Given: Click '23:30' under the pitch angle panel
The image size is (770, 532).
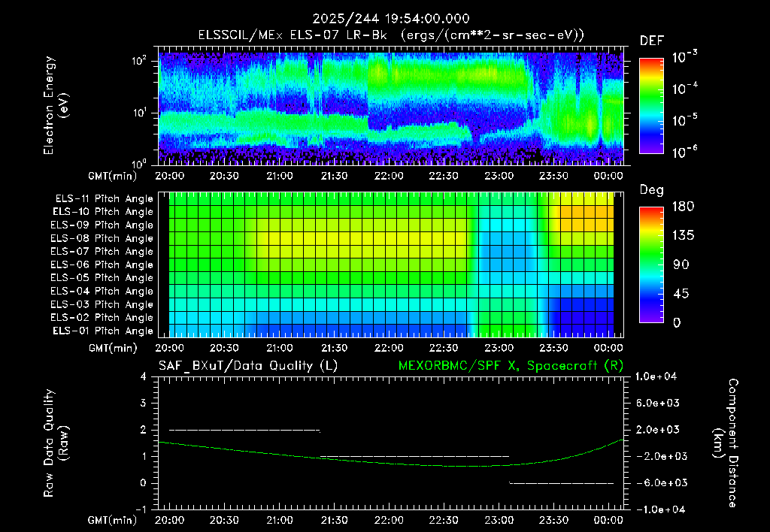Looking at the screenshot, I should (x=553, y=348).
